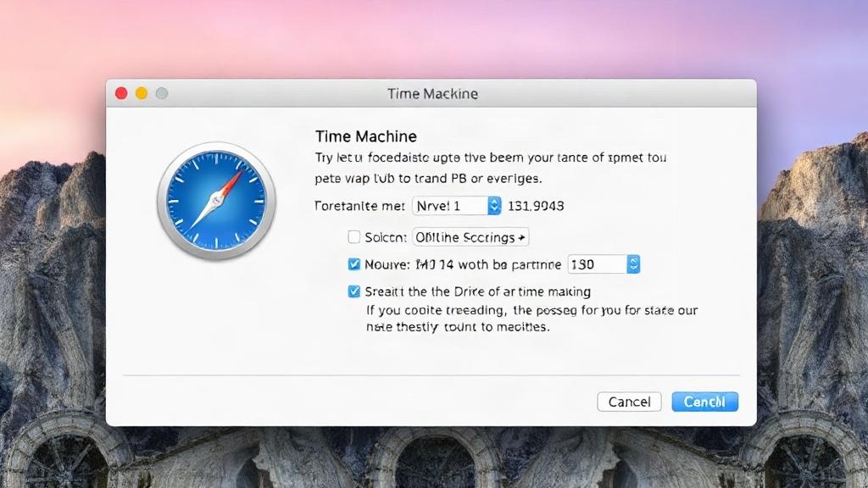Screen dimensions: 868x488
Task: Click the Time Machine window title
Action: click(432, 93)
